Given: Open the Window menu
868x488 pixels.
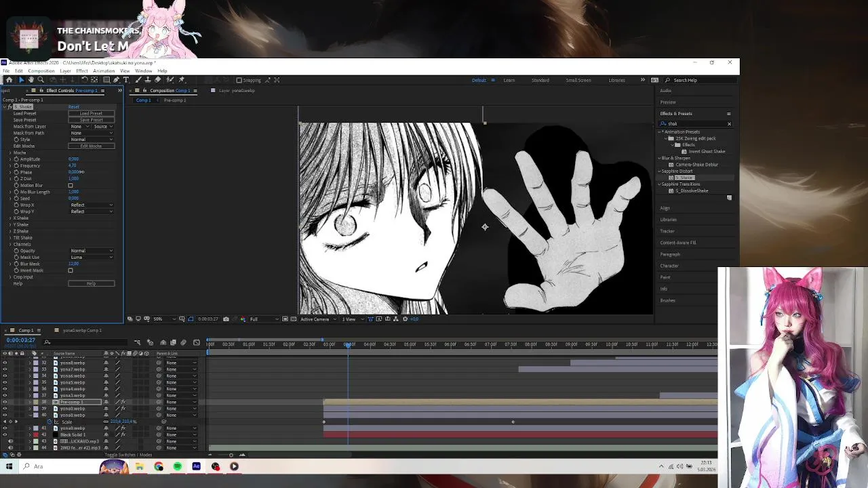Looking at the screenshot, I should click(144, 70).
